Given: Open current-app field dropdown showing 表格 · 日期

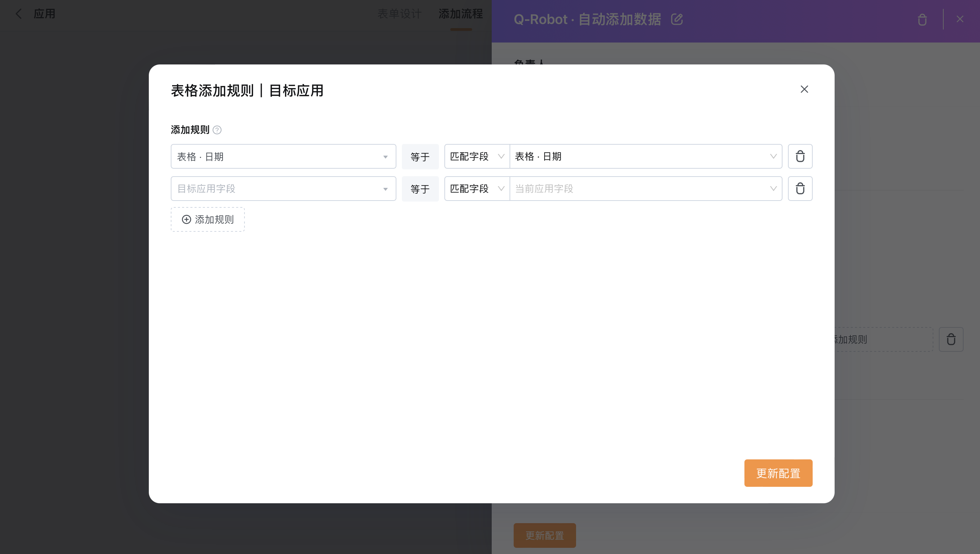Looking at the screenshot, I should [646, 156].
